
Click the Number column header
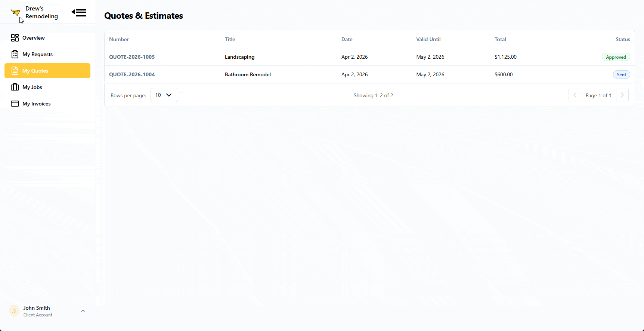[119, 39]
